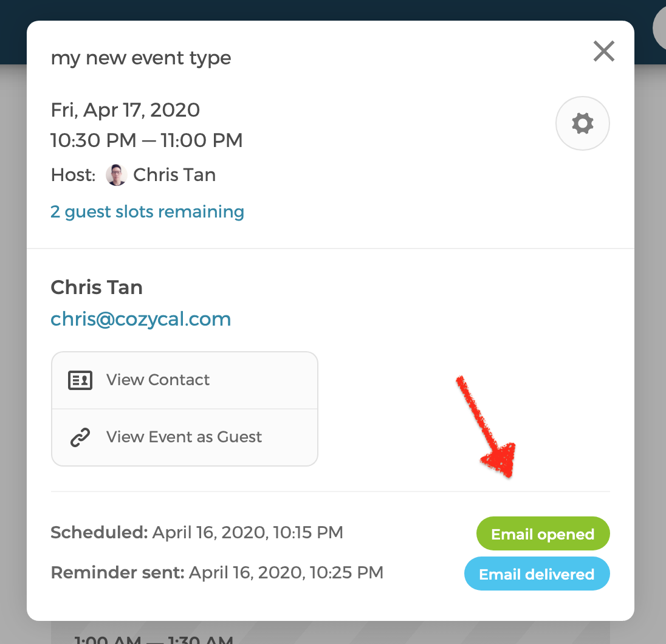Close the event details popup
666x644 pixels.
point(603,52)
